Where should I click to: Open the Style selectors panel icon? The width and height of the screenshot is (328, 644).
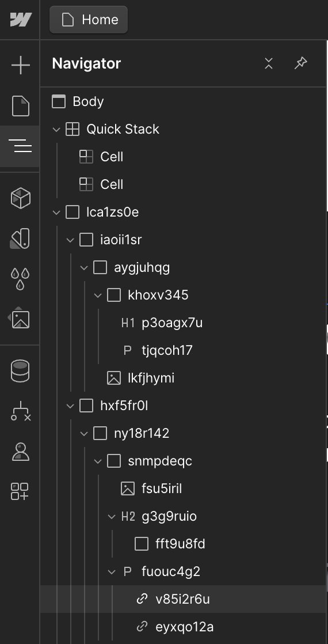(20, 238)
